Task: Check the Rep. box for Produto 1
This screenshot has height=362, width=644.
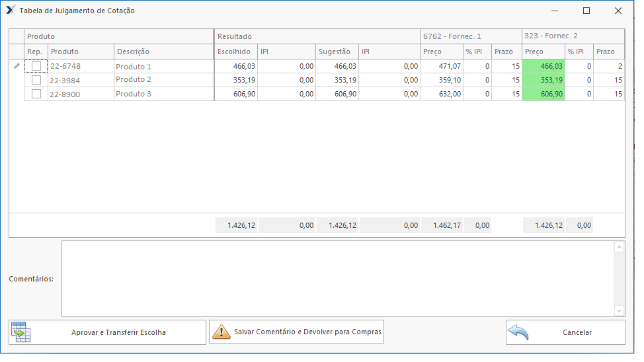Action: 36,66
